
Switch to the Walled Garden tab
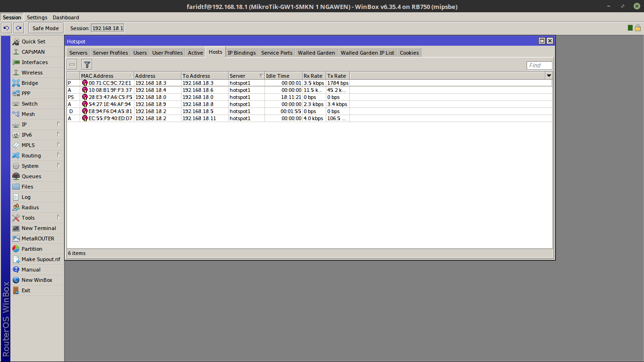point(316,53)
